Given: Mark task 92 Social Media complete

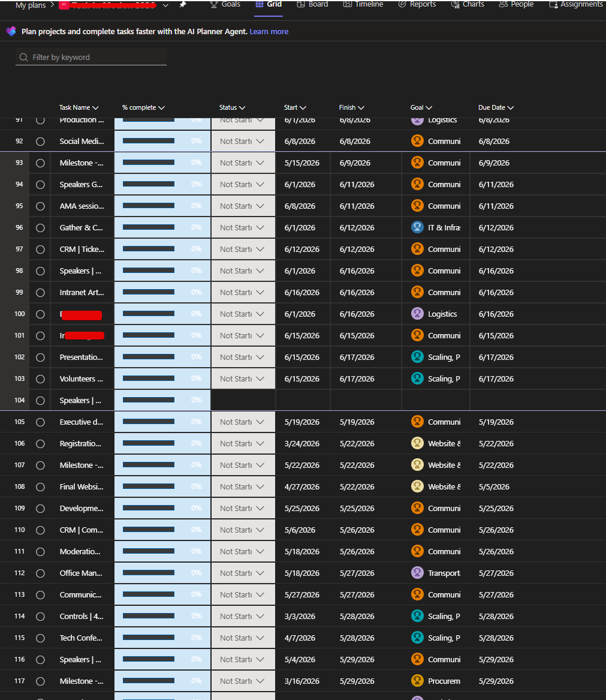Looking at the screenshot, I should [x=40, y=142].
